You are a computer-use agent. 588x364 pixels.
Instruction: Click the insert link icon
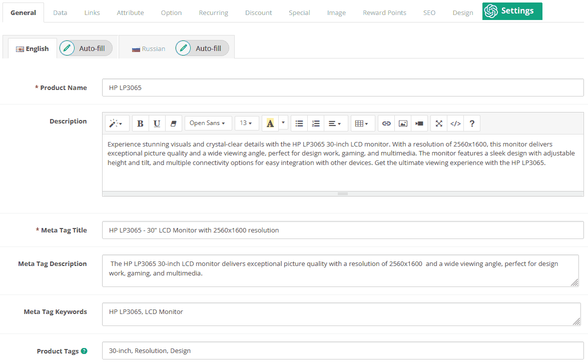[386, 123]
